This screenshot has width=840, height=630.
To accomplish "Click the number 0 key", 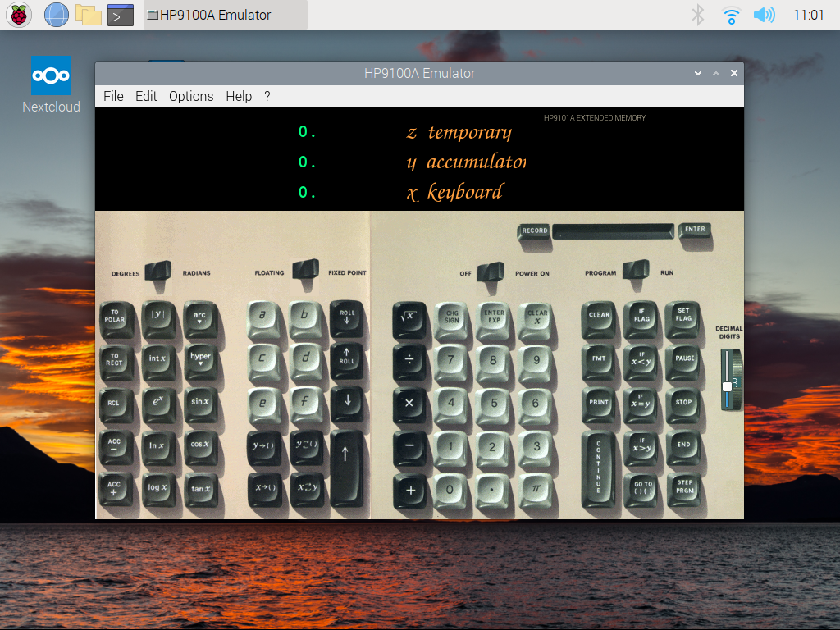I will (x=450, y=490).
